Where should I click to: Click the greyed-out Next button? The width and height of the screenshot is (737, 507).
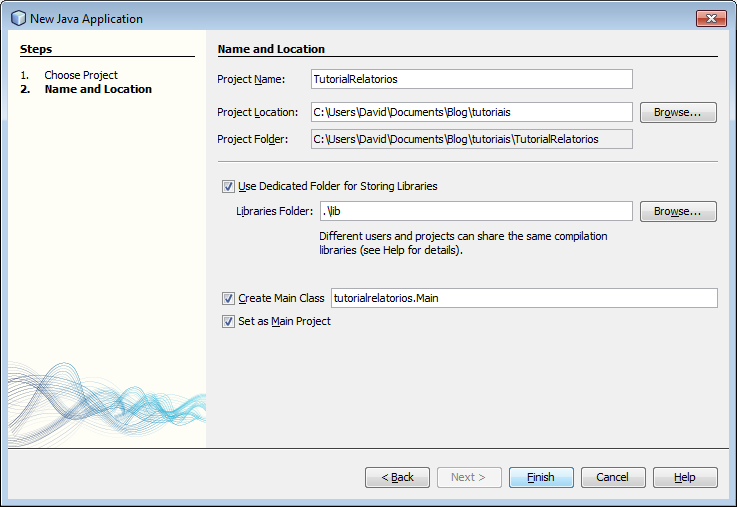click(468, 477)
